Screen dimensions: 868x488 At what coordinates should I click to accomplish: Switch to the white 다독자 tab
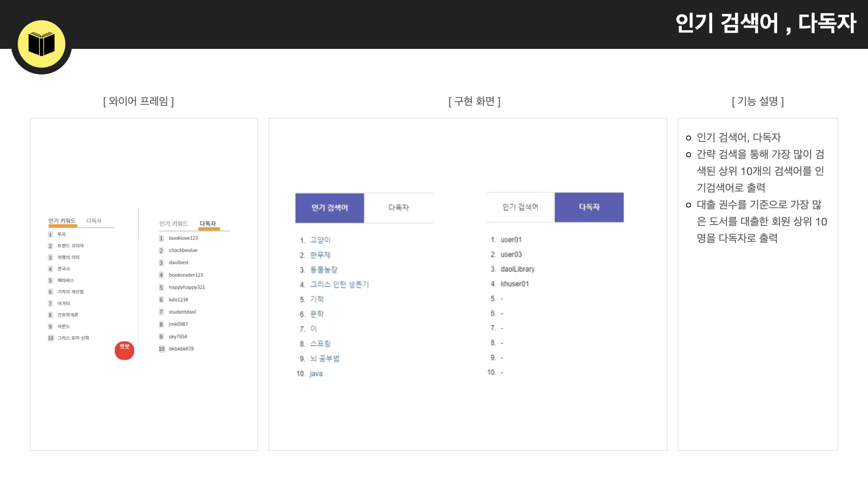(x=399, y=208)
